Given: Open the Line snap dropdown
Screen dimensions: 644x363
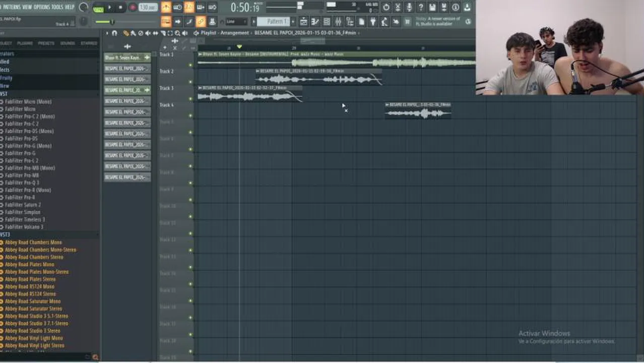Looking at the screenshot, I should tap(236, 22).
